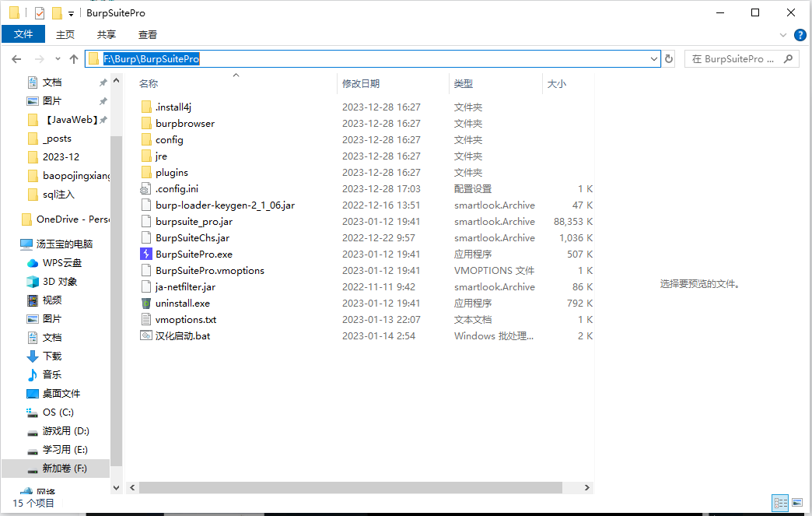The image size is (812, 516).
Task: Click the uninstall.exe trash icon
Action: click(x=146, y=303)
